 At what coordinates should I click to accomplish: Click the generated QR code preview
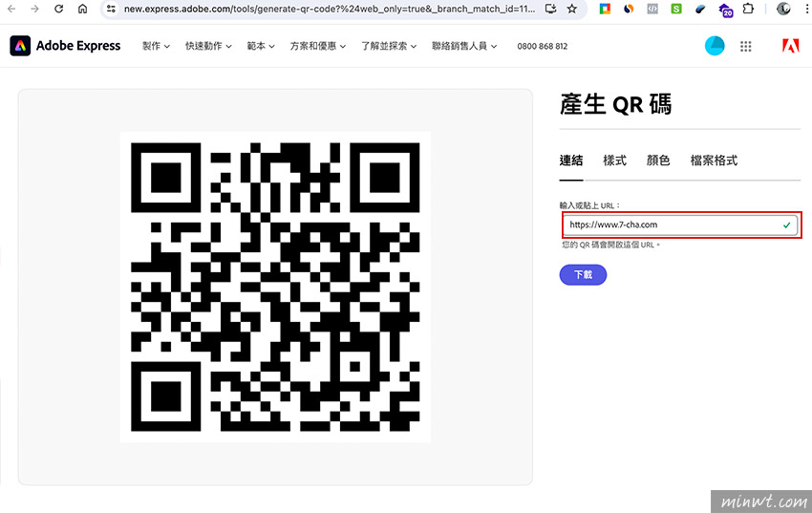point(275,287)
